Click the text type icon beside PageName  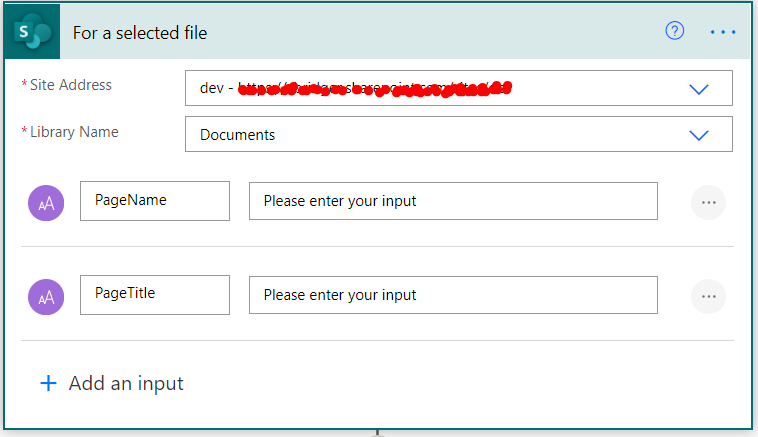[46, 203]
